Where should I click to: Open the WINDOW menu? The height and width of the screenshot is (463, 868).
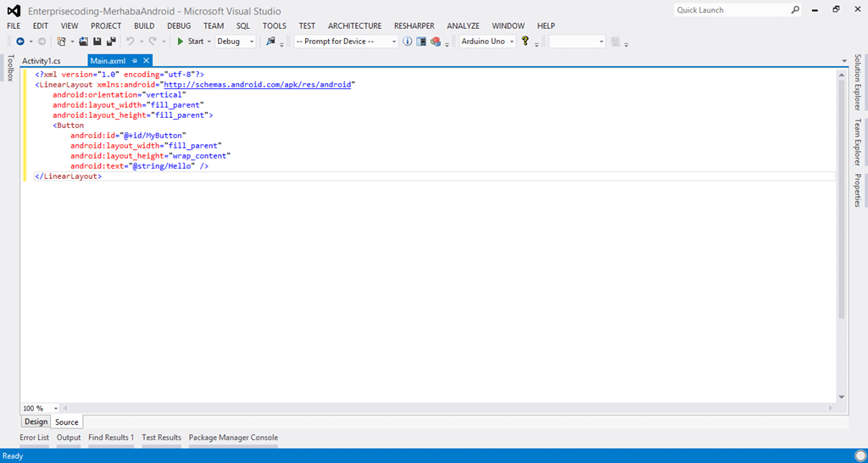click(509, 26)
